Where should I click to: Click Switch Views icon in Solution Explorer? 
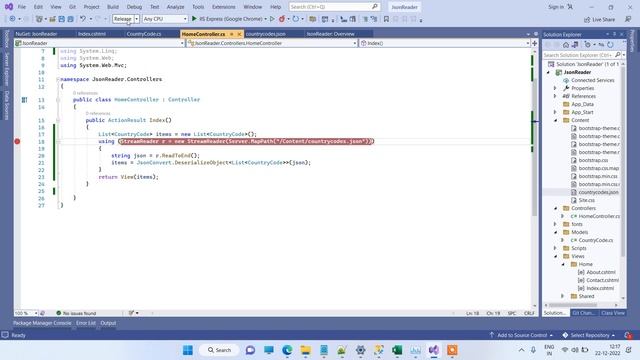point(575,45)
